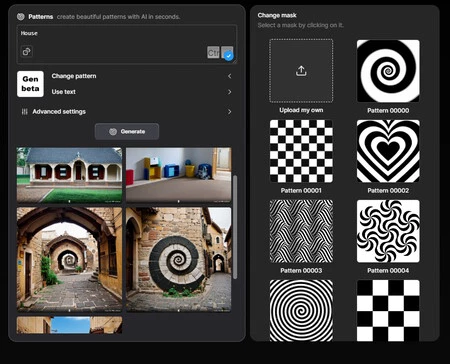This screenshot has width=450, height=364.
Task: Click the Upload my own label
Action: click(x=301, y=110)
